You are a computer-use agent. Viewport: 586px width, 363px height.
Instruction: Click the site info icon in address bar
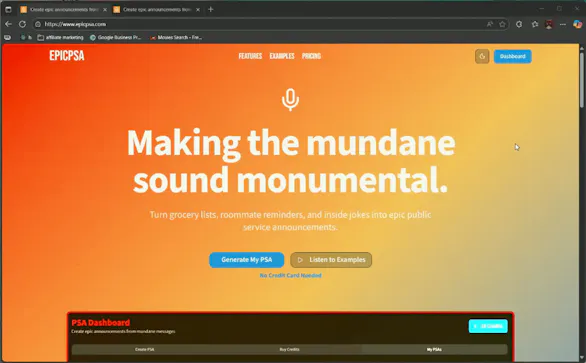tap(38, 24)
